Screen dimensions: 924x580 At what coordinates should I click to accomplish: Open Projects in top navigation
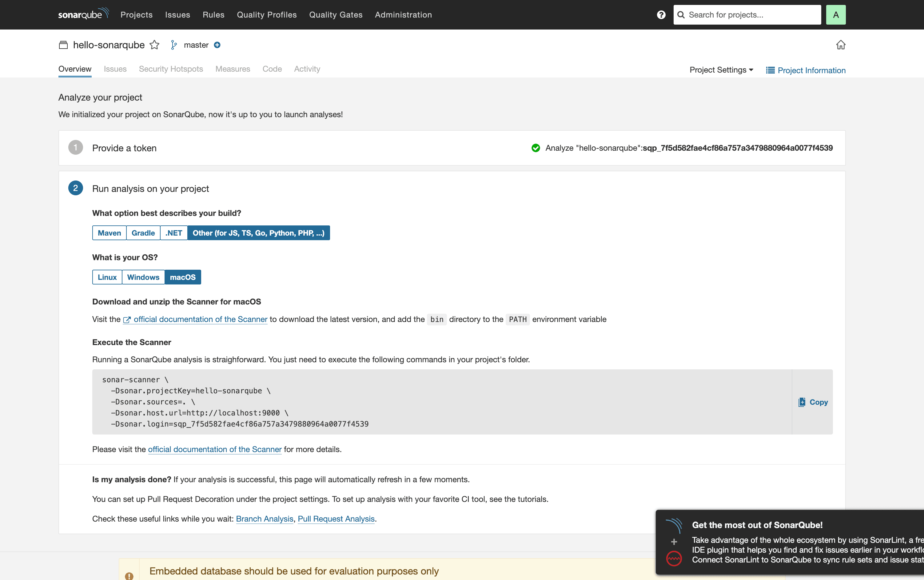pyautogui.click(x=137, y=14)
